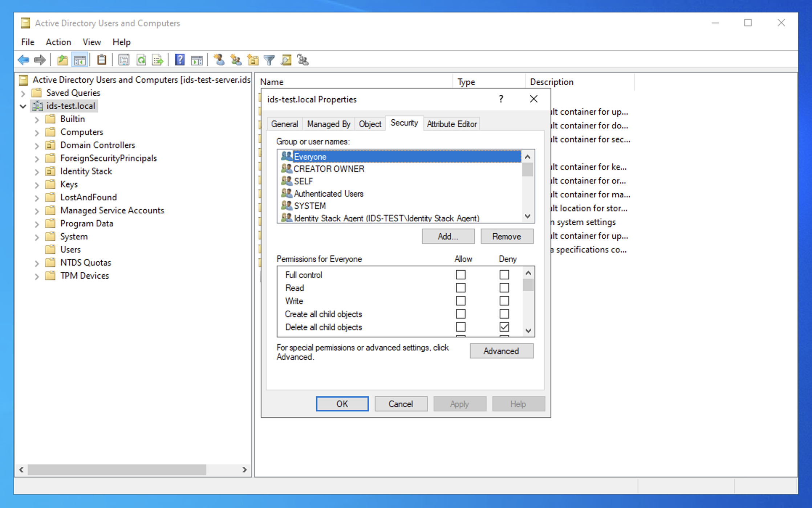
Task: Switch to the General tab
Action: 284,124
